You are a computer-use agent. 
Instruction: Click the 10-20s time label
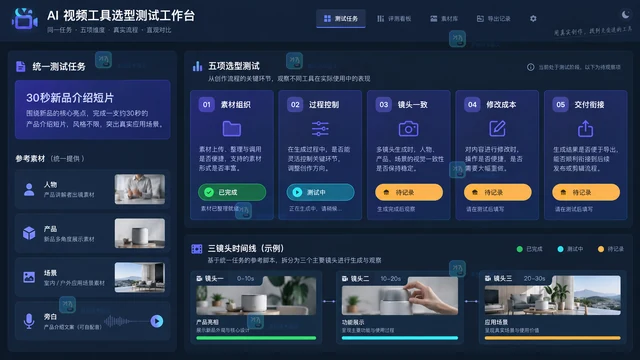[391, 278]
